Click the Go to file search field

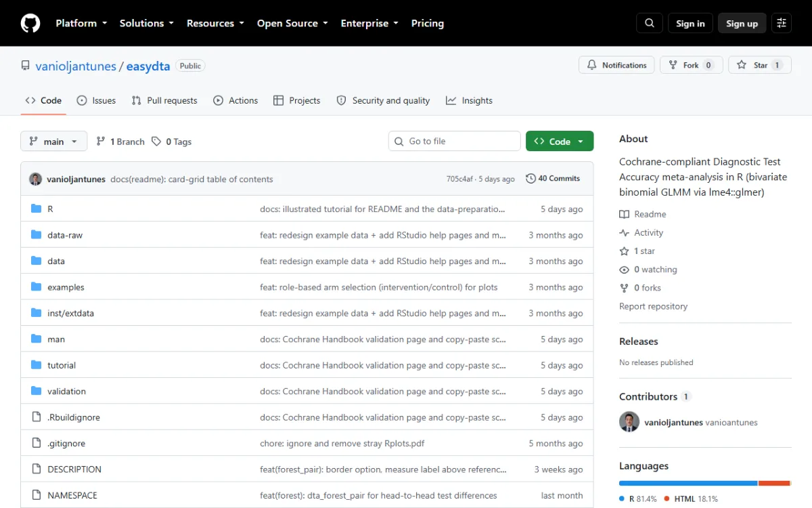click(x=455, y=141)
